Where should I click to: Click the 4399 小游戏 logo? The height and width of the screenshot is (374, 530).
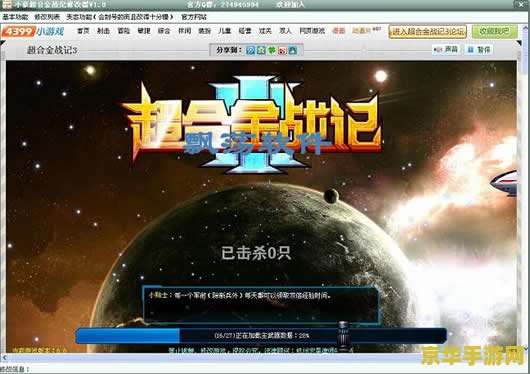coord(33,31)
